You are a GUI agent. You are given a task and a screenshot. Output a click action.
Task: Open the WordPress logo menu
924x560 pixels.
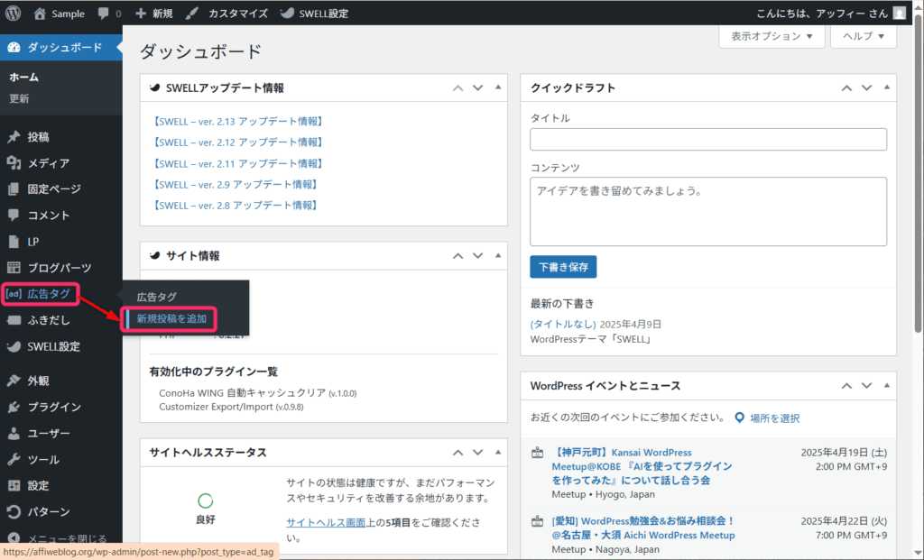point(13,13)
